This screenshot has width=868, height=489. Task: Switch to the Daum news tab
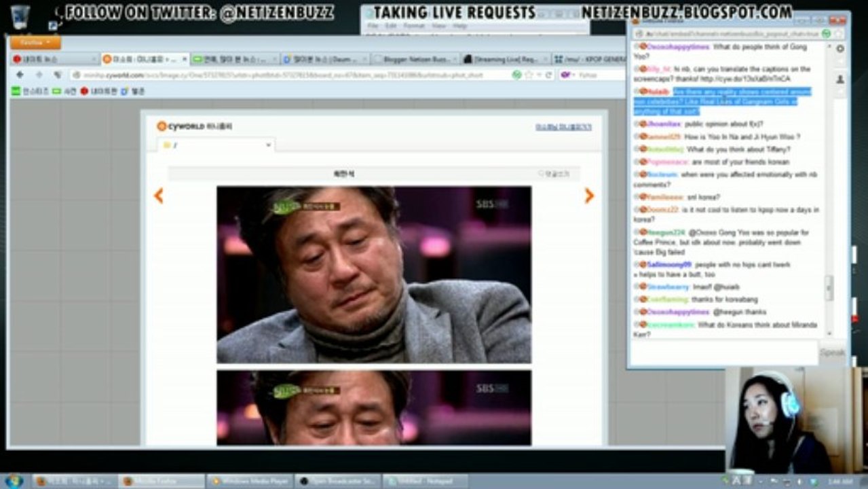(326, 59)
